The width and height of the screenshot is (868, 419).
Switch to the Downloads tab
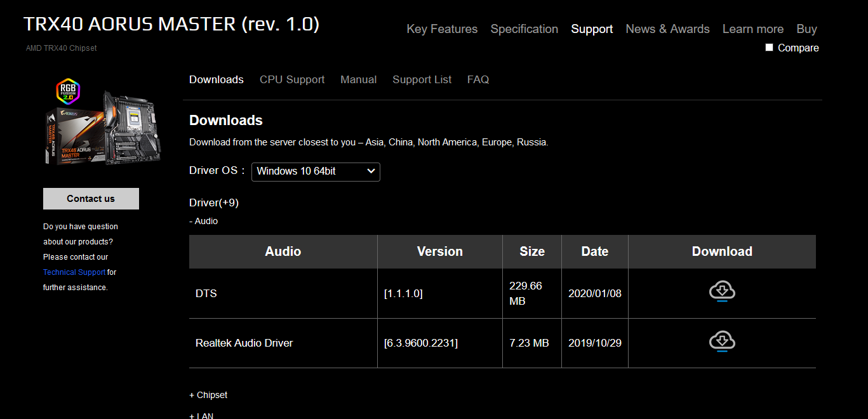[x=217, y=79]
